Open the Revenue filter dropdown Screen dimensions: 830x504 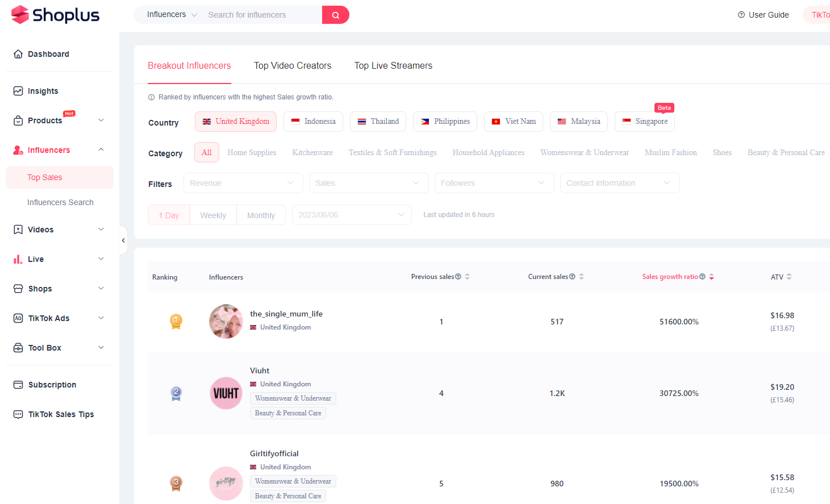[x=243, y=183]
